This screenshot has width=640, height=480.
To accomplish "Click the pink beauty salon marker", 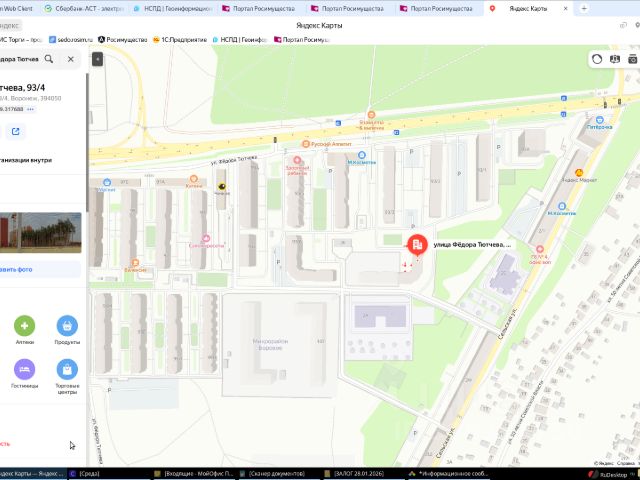I will tap(206, 238).
